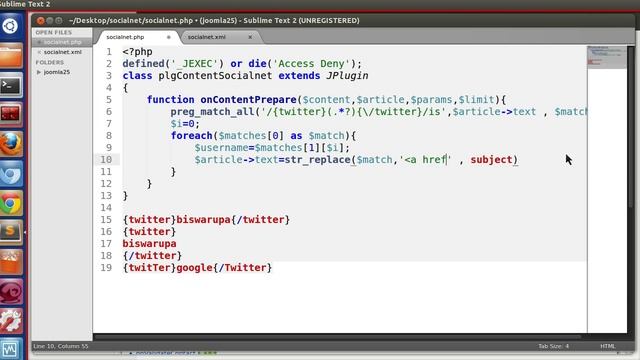Open socialnet.php from Open Files list
640x360 pixels.
62,42
